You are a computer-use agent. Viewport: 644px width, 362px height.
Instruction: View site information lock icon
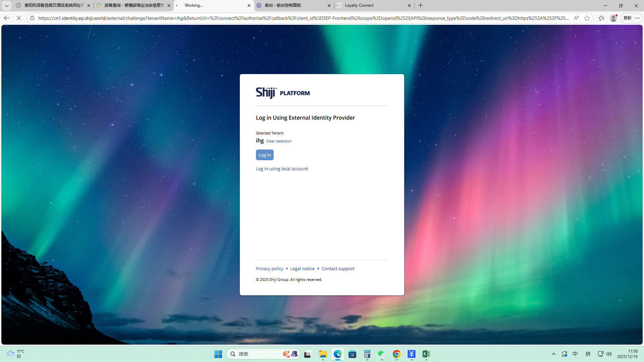coord(32,18)
